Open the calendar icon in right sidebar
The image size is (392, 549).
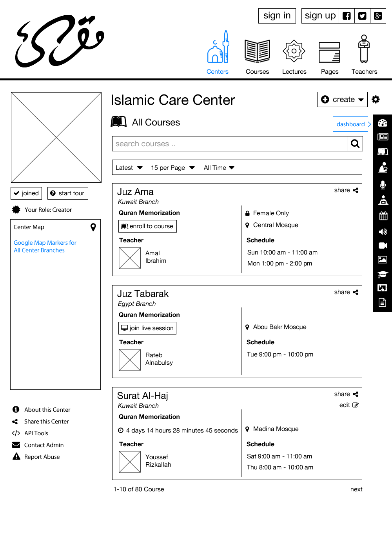point(383,216)
